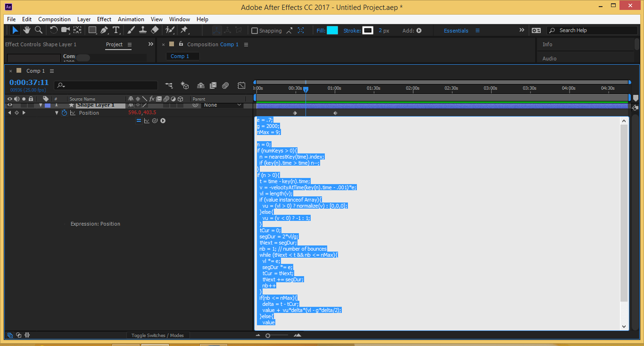Click the Search Help field

point(592,30)
